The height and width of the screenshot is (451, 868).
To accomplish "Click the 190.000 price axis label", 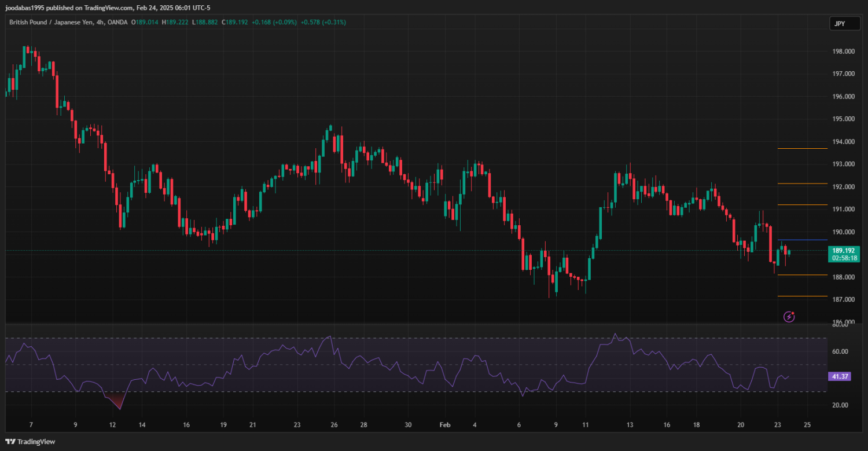I will tap(843, 232).
